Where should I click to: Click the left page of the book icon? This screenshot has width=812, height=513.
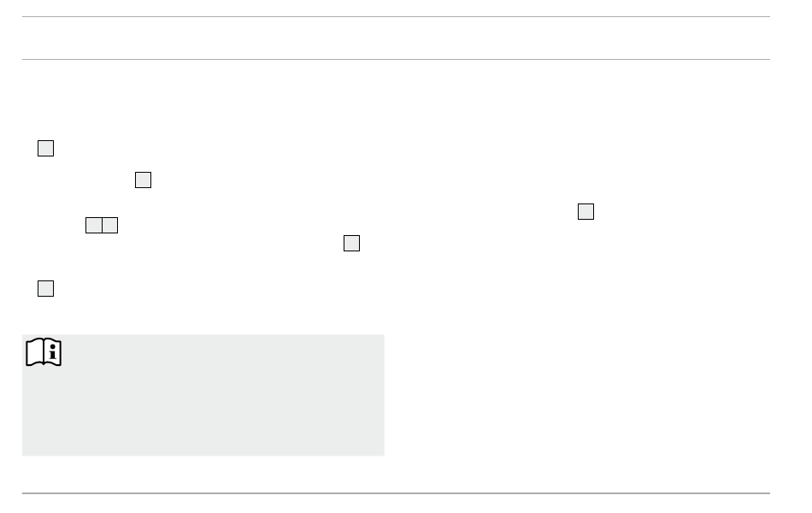[x=35, y=352]
